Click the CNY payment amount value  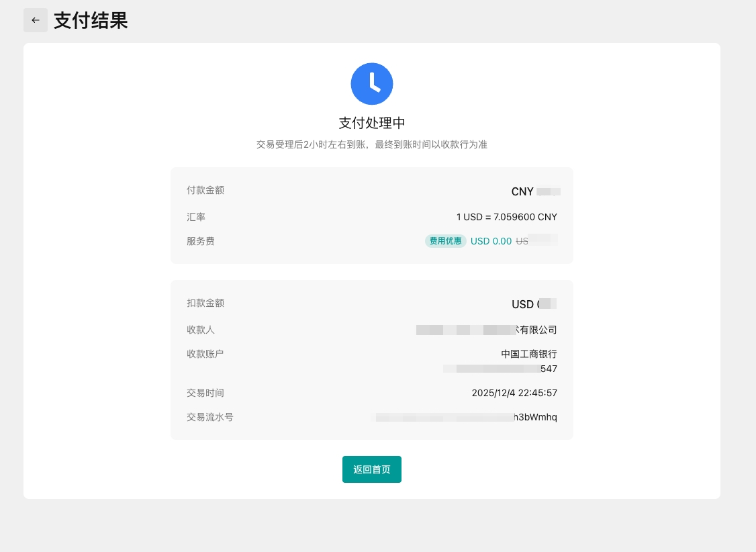535,192
